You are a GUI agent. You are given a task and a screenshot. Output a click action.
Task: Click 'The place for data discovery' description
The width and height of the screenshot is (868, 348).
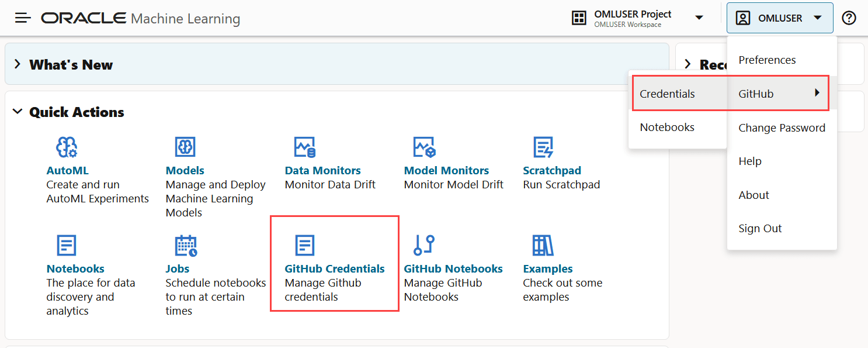point(91,297)
